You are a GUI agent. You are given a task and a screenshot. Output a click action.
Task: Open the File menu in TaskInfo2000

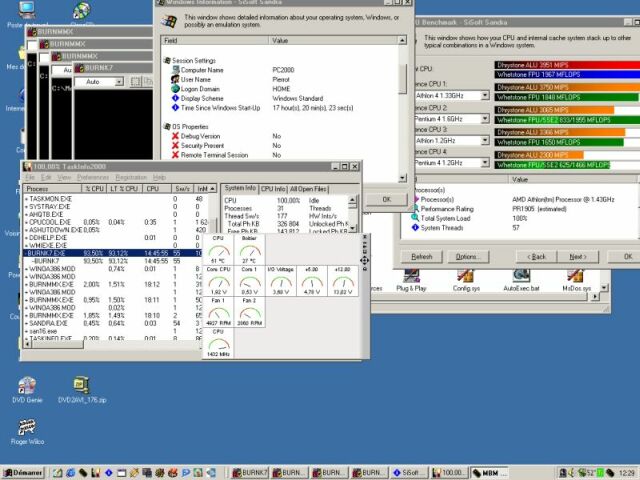coord(30,177)
